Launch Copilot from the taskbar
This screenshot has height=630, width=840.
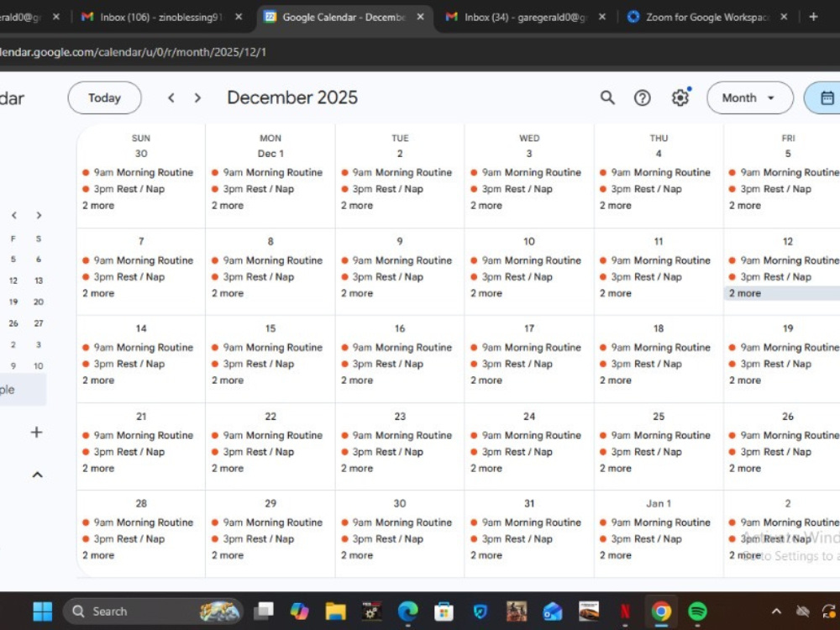tap(300, 612)
